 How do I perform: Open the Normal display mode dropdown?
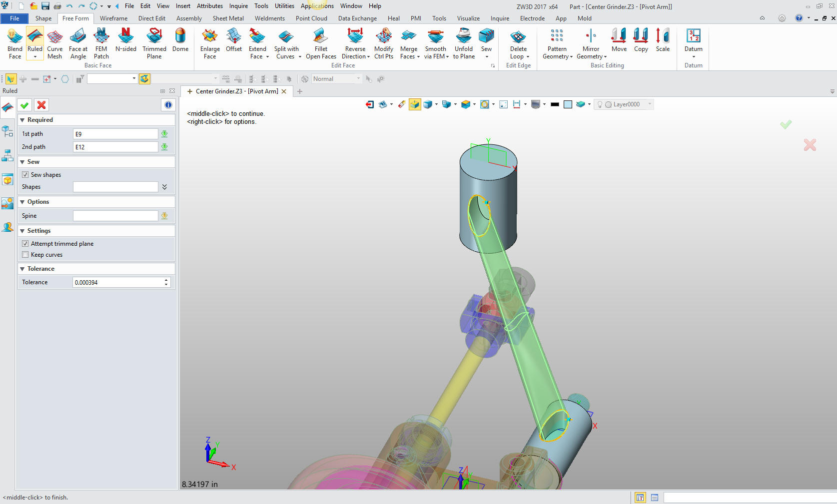(358, 79)
